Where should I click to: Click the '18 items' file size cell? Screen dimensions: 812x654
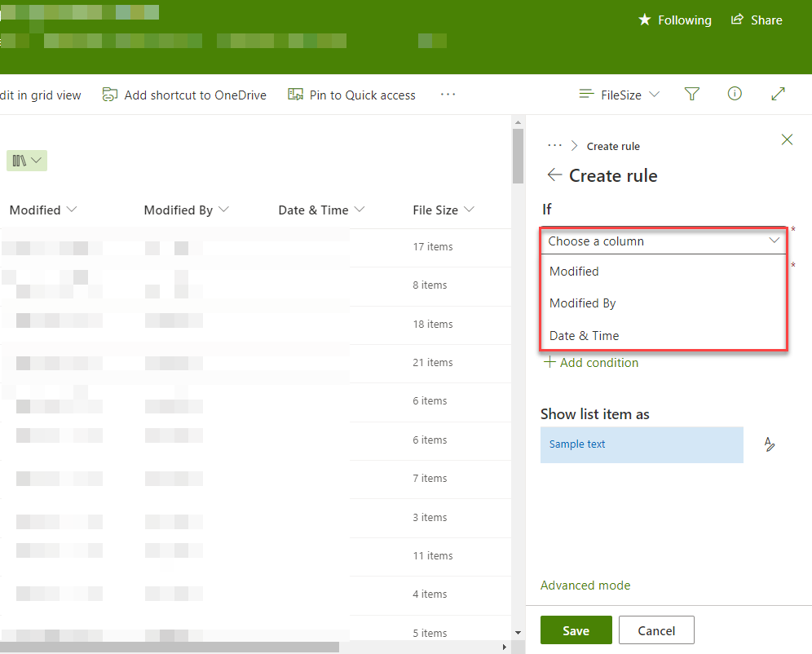coord(432,325)
